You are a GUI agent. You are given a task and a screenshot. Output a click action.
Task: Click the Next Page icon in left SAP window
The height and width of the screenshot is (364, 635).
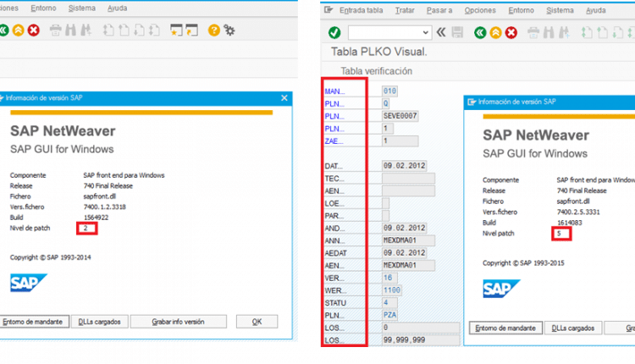pos(139,30)
